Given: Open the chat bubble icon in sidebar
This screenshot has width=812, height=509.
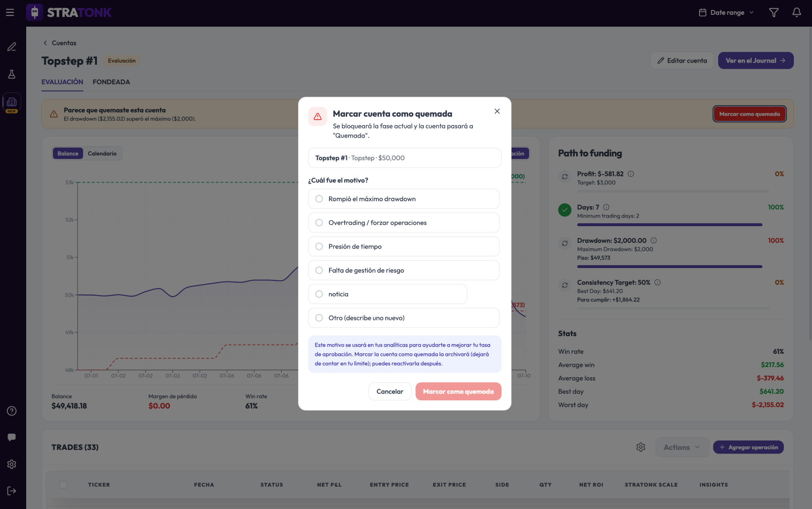Looking at the screenshot, I should [12, 438].
